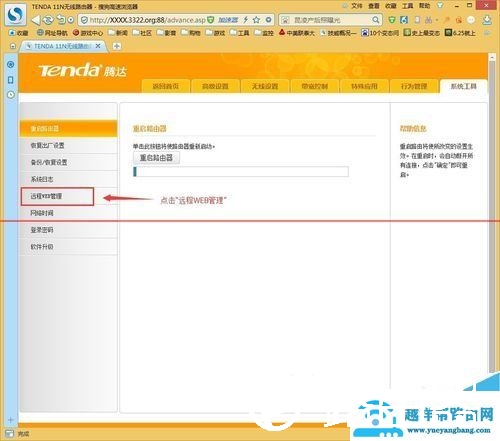Open 游戏 bookmark folder
Screen dimensions: 500x441
215,33
